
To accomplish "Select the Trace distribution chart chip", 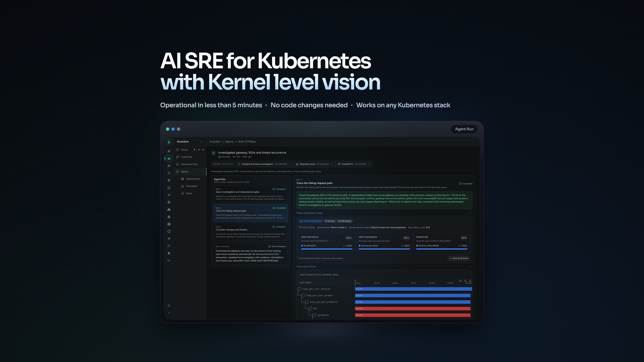I will 311,221.
